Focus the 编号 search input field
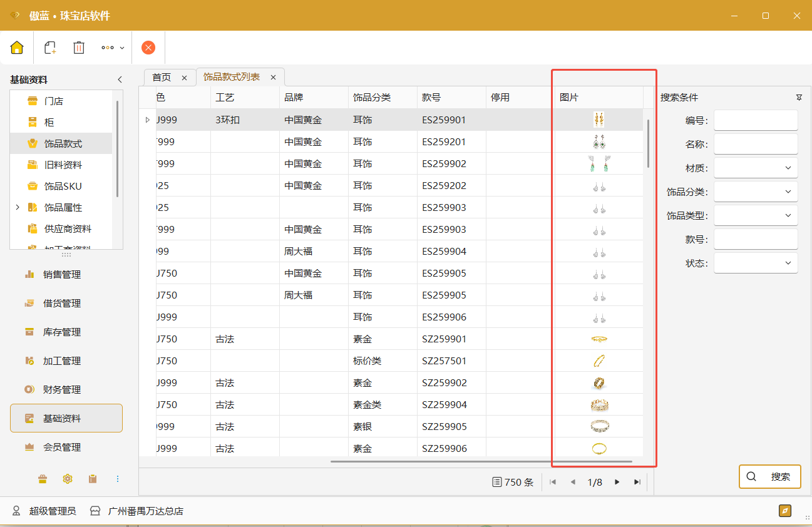Screen dimensions: 812x527 coord(756,120)
